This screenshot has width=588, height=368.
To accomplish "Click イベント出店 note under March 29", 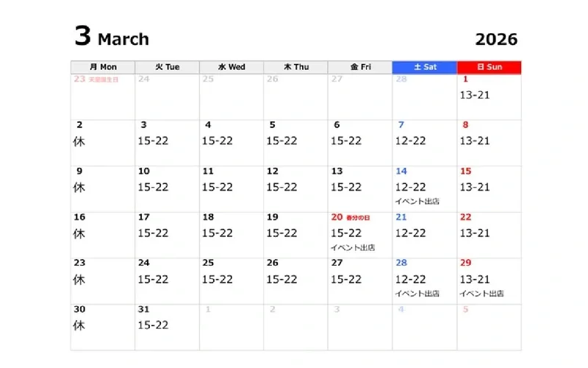I will tap(481, 293).
